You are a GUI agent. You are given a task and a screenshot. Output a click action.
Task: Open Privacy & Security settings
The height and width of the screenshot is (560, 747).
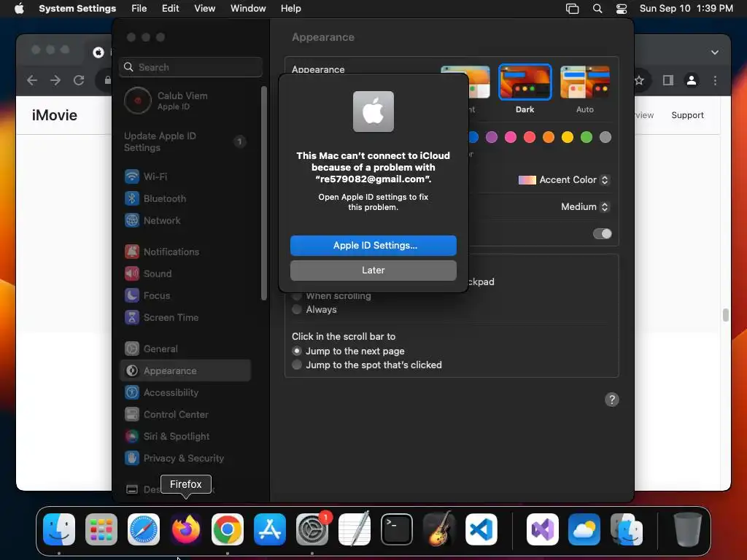pos(185,459)
